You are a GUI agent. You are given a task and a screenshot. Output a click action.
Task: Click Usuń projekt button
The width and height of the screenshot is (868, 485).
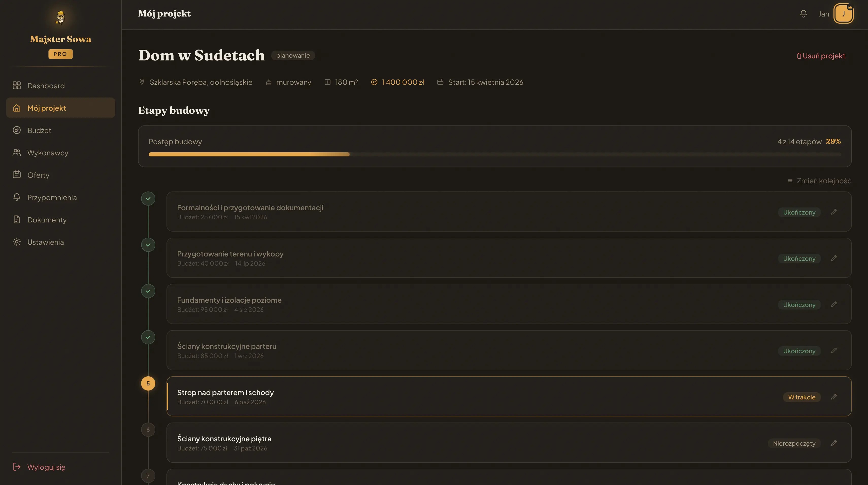pos(821,56)
